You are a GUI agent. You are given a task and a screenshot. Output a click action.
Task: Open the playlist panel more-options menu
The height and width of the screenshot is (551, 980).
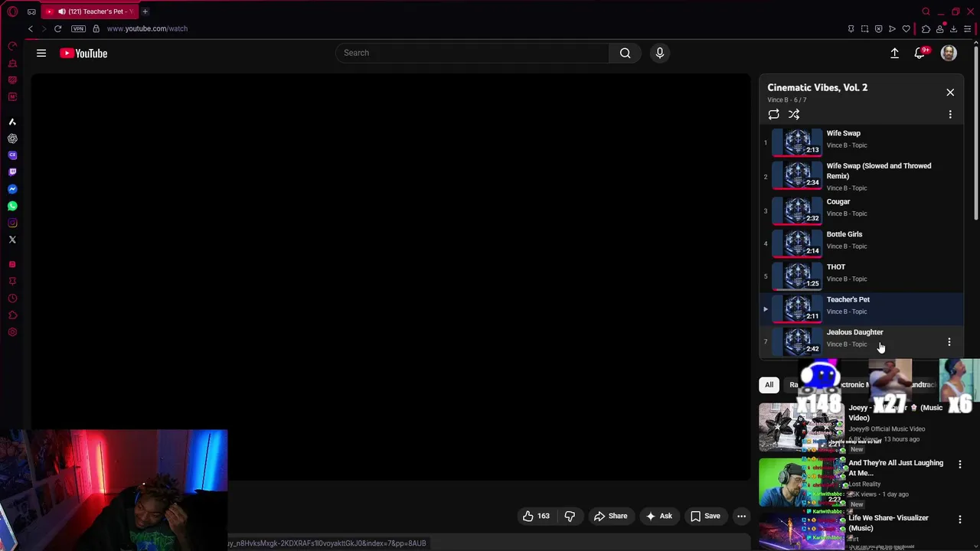click(x=950, y=114)
